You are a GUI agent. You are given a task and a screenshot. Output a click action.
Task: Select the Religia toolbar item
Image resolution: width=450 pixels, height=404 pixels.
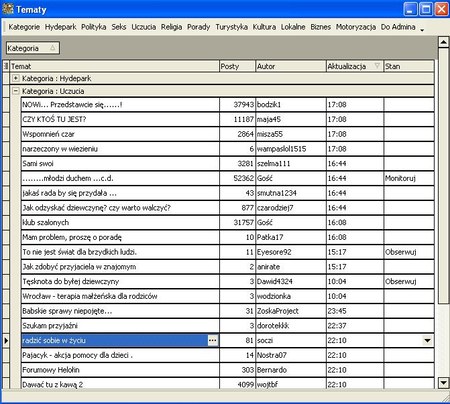pos(172,27)
